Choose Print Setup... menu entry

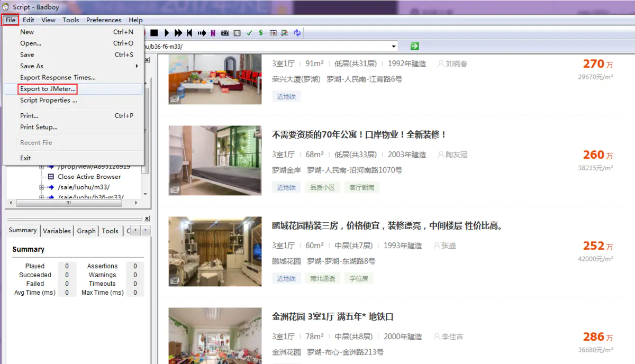[x=73, y=127]
